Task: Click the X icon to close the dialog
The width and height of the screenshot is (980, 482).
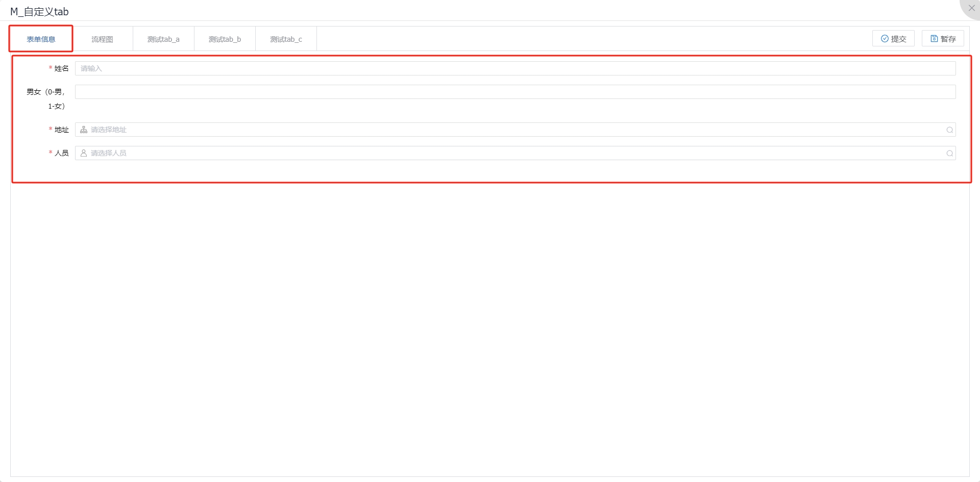Action: click(971, 8)
